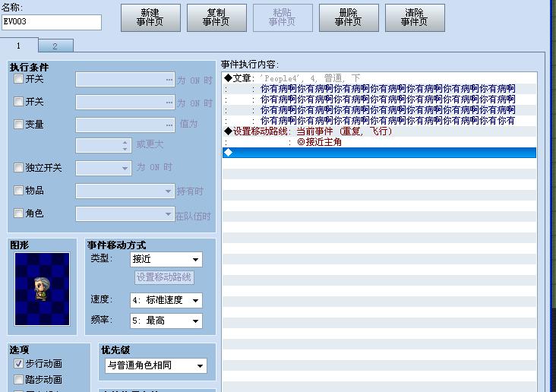The width and height of the screenshot is (556, 392).
Task: Toggle the 步行动画 option checkbox
Action: pyautogui.click(x=18, y=364)
